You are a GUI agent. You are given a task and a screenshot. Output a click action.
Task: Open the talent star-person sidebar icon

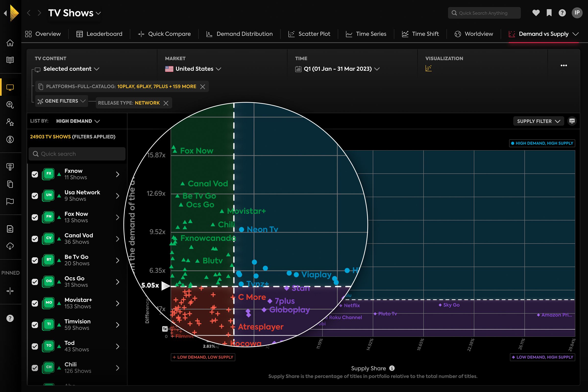10,122
